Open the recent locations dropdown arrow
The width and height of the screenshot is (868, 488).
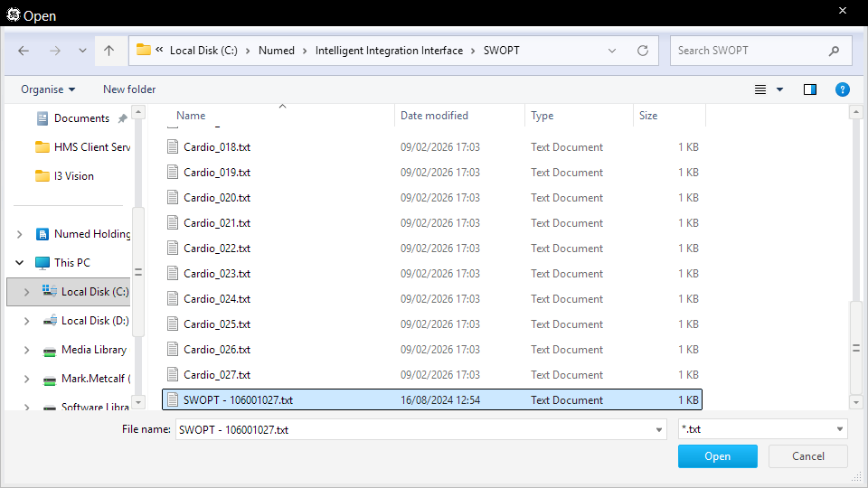(x=82, y=52)
